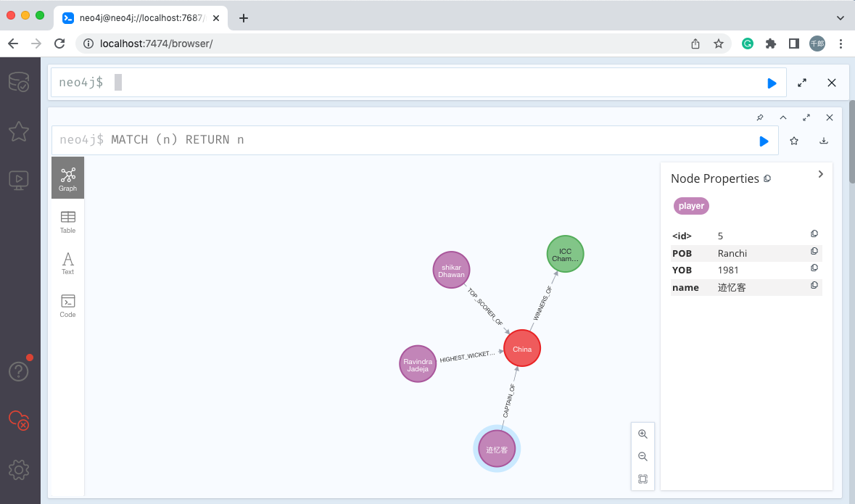Click the WINNERS_OF relationship label
The height and width of the screenshot is (504, 855).
542,303
